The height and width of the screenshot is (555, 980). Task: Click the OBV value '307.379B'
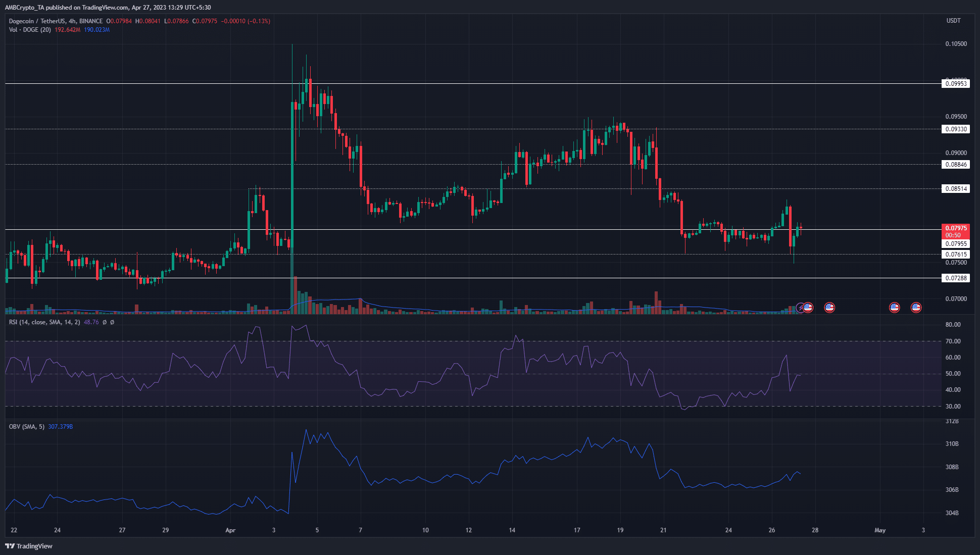tap(61, 427)
